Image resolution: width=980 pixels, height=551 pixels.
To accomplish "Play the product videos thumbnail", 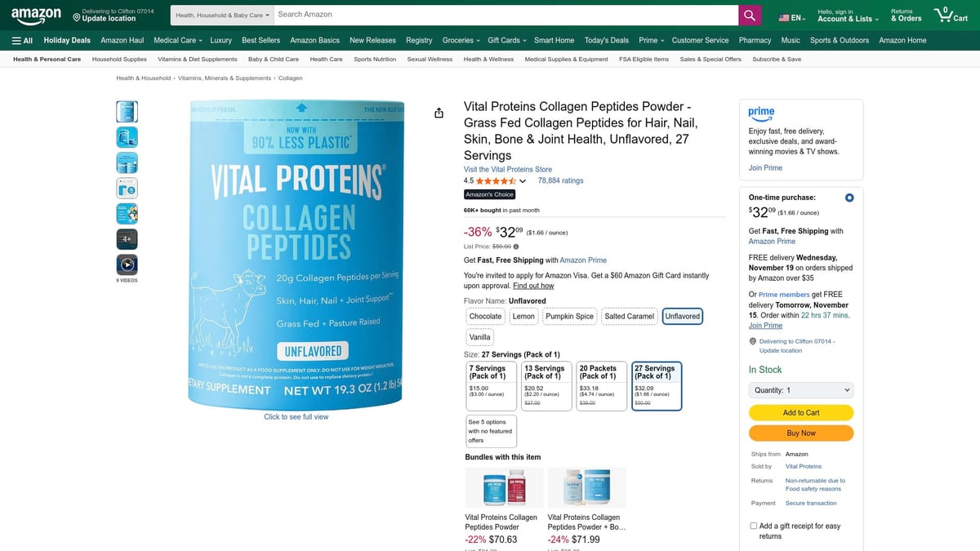I will [127, 264].
